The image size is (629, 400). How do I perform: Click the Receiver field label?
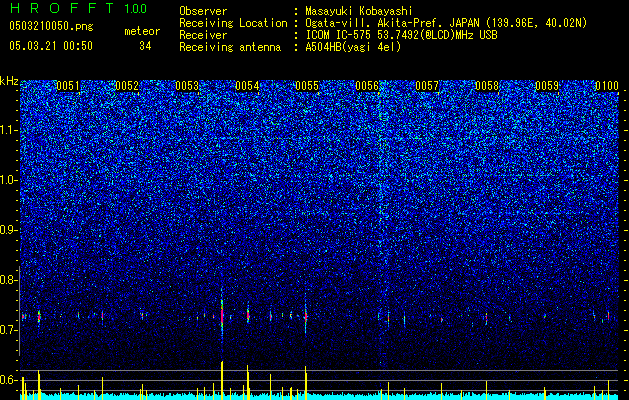point(203,35)
